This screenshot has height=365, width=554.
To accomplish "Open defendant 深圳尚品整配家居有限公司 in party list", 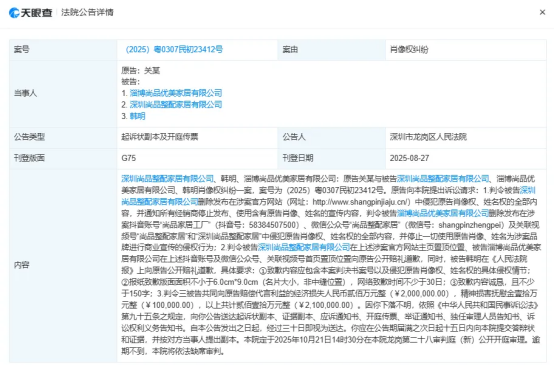I will tap(176, 104).
